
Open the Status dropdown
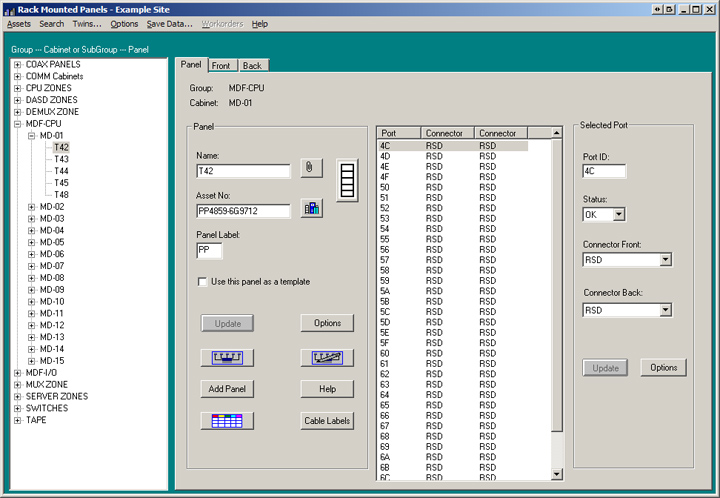(619, 214)
